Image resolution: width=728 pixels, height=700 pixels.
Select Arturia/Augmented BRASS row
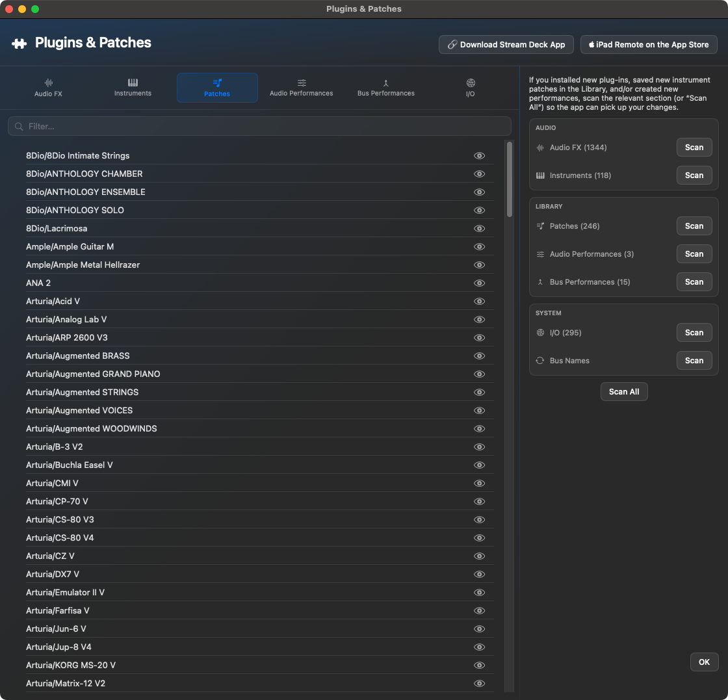tap(259, 356)
